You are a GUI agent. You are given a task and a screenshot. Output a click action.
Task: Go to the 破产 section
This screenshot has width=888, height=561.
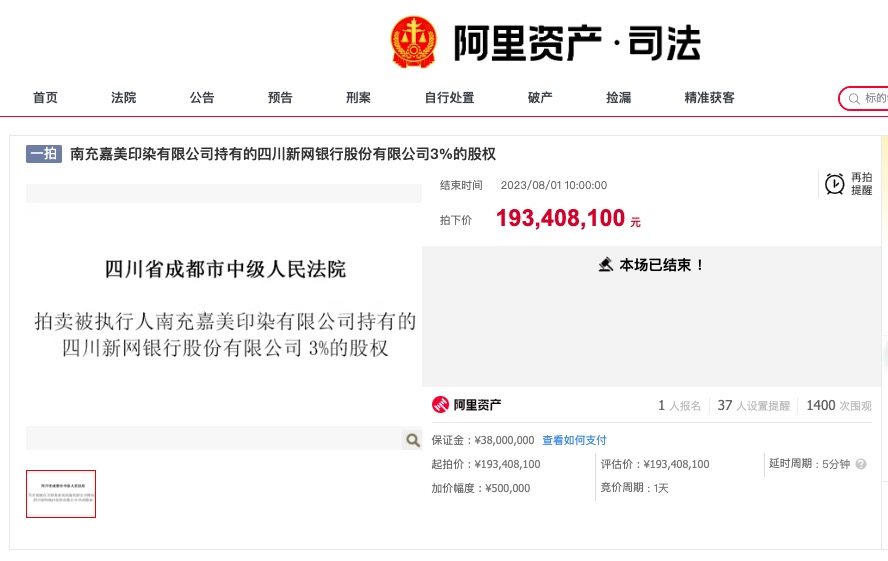tap(540, 97)
